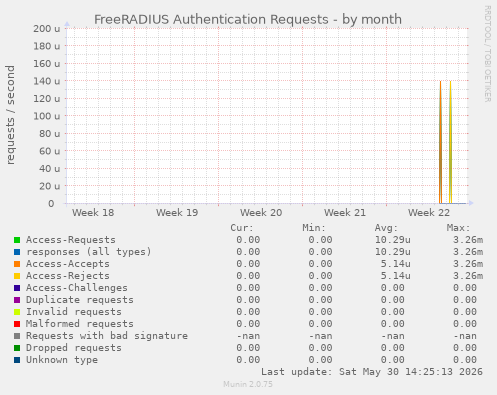Click Max value 3.26m in Access-Requests row

click(x=468, y=240)
